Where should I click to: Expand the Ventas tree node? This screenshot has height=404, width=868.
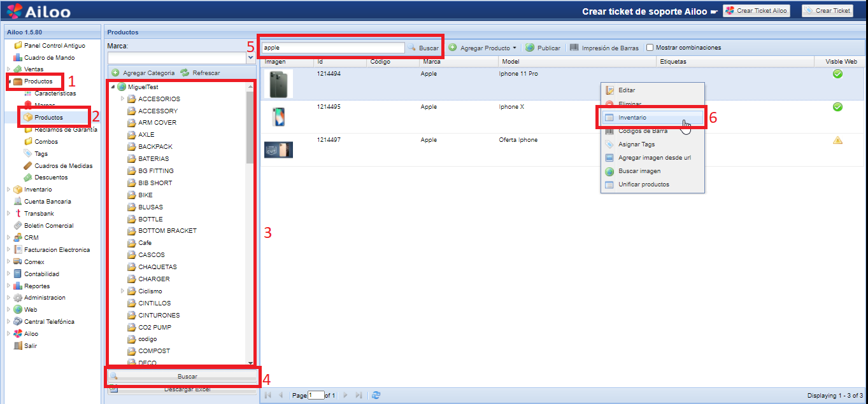(x=8, y=69)
